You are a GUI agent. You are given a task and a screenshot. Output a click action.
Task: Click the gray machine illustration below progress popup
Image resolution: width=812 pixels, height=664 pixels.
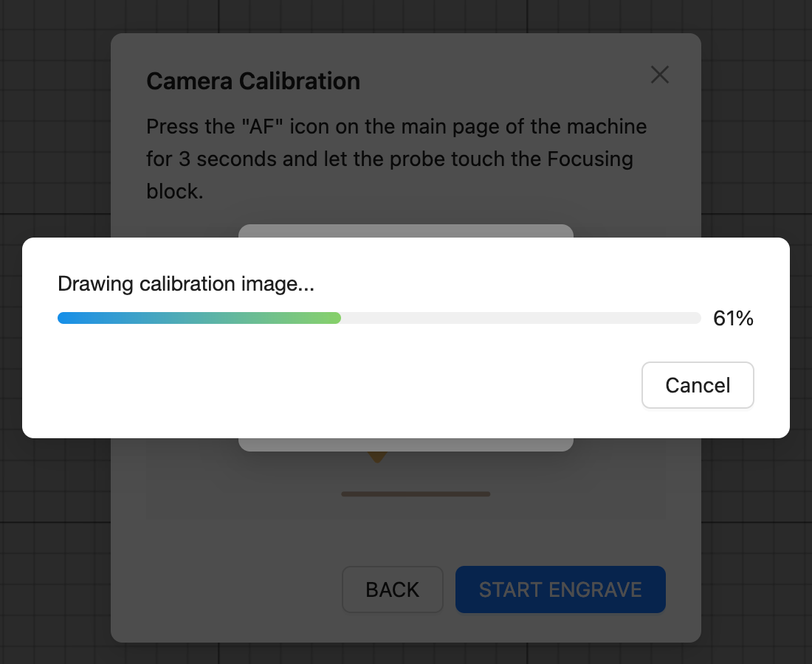[405, 445]
